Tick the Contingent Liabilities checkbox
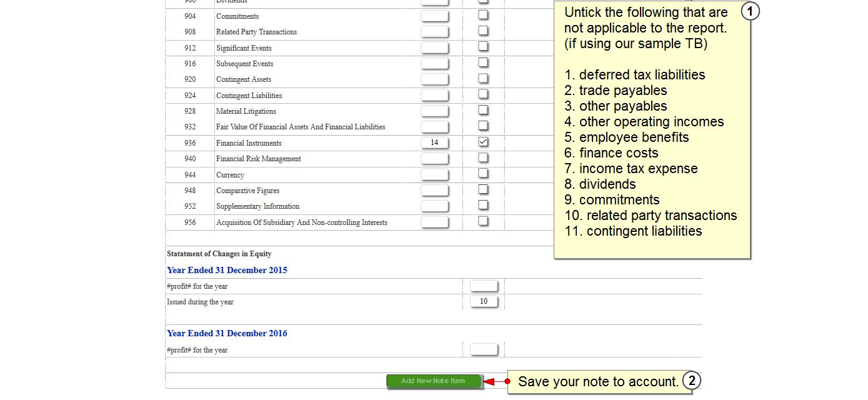This screenshot has height=400, width=868. tap(483, 94)
